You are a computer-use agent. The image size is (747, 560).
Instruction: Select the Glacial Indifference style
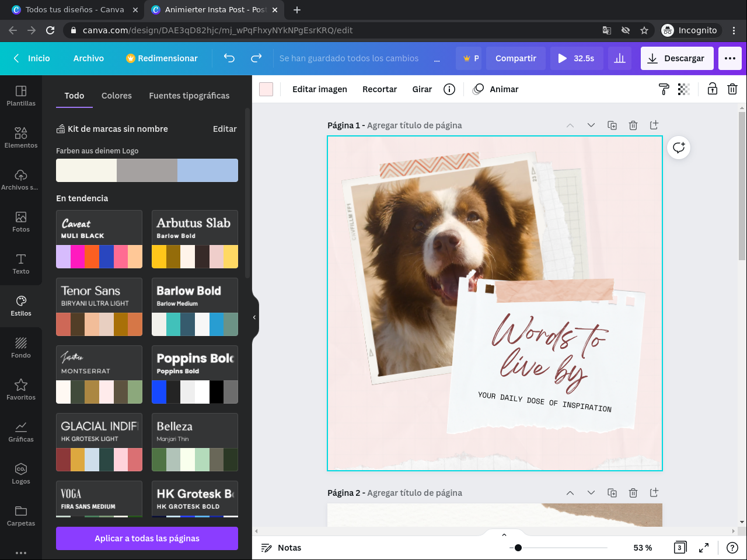pos(99,442)
